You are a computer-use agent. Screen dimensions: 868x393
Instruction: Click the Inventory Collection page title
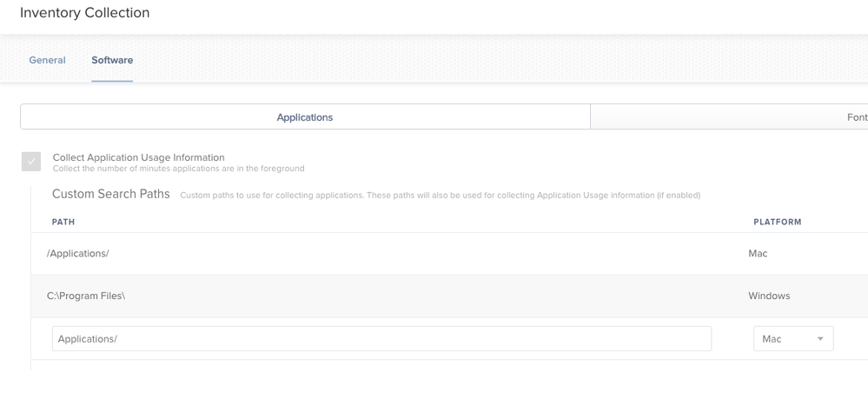click(84, 12)
